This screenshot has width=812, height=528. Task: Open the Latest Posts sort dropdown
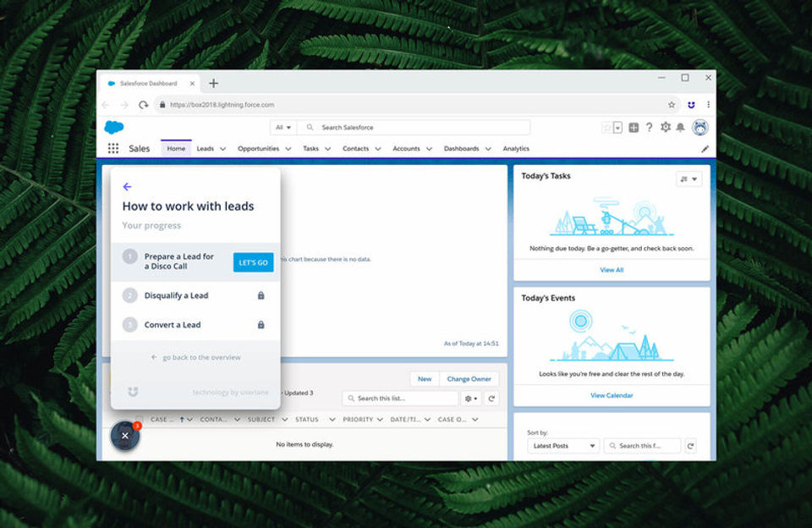tap(563, 446)
